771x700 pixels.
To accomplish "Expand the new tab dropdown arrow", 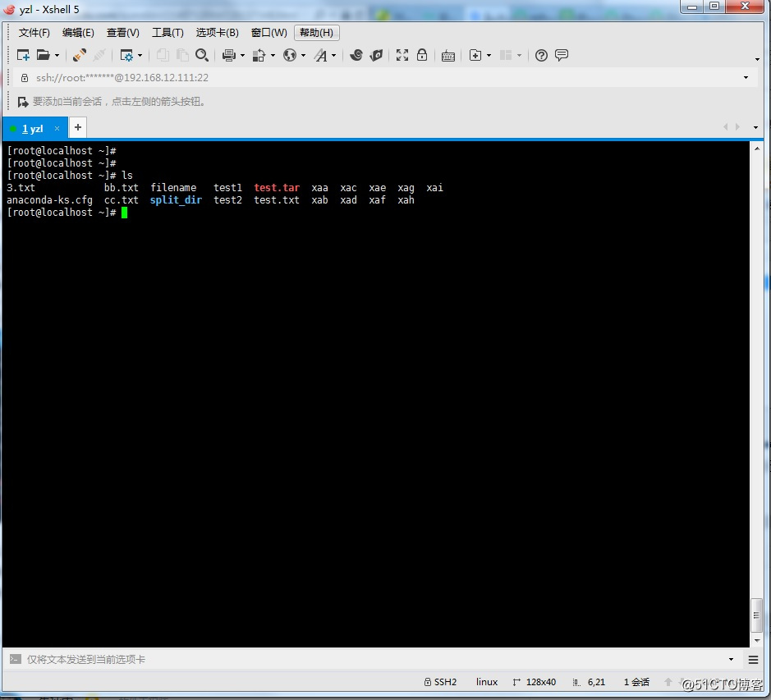I will pos(489,56).
